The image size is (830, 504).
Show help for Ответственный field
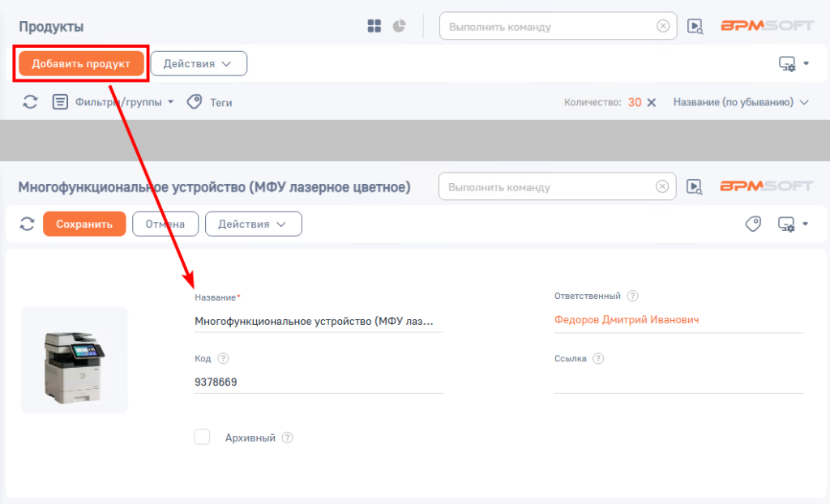[632, 296]
